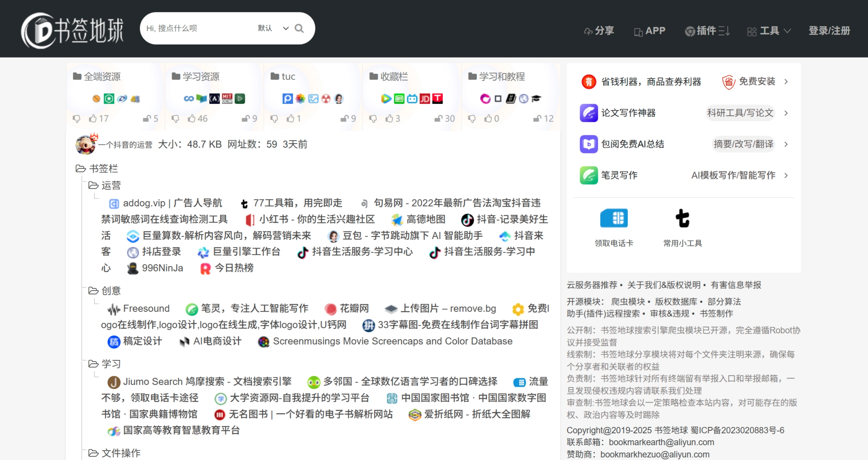868x460 pixels.
Task: Open the APP menu item
Action: click(x=650, y=31)
